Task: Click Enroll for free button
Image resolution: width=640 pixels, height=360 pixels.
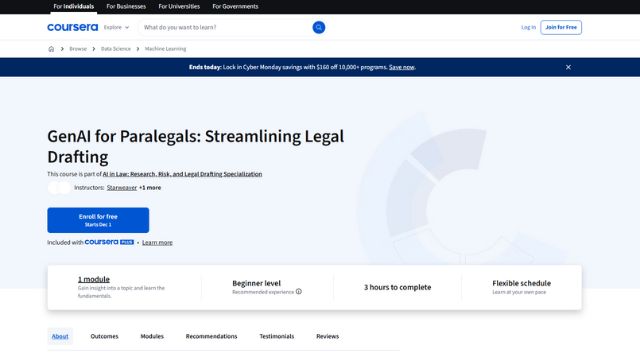Action: point(98,220)
